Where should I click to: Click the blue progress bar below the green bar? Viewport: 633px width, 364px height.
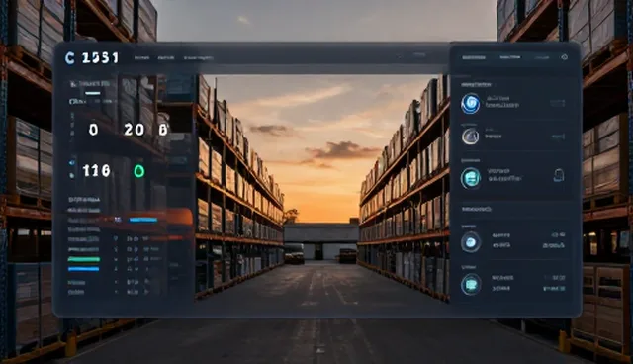pyautogui.click(x=83, y=269)
